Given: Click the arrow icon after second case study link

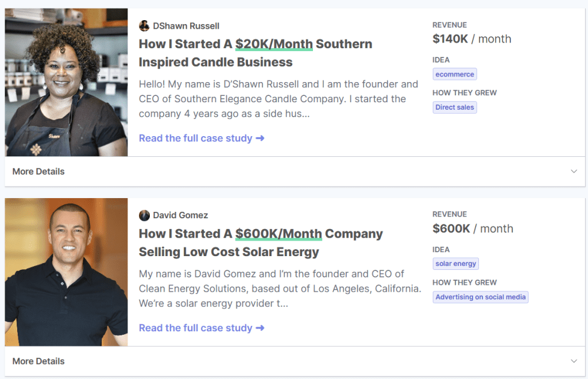Looking at the screenshot, I should 260,327.
